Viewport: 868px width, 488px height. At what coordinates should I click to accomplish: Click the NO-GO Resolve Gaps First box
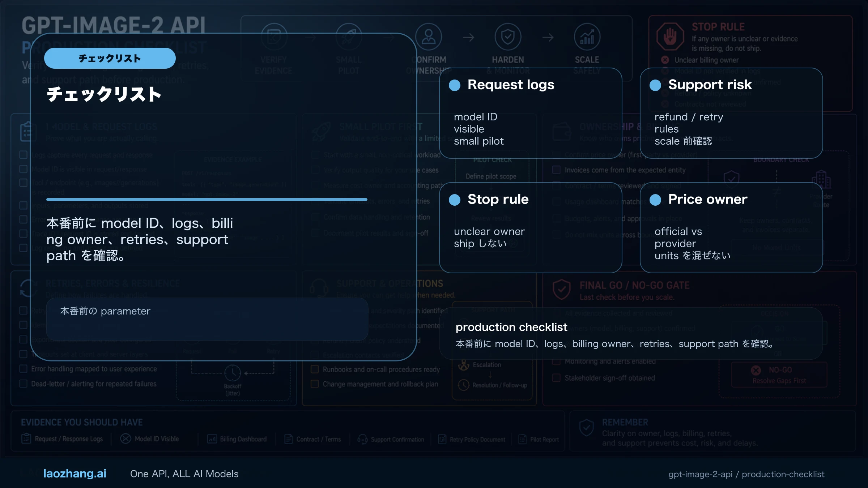tap(779, 375)
